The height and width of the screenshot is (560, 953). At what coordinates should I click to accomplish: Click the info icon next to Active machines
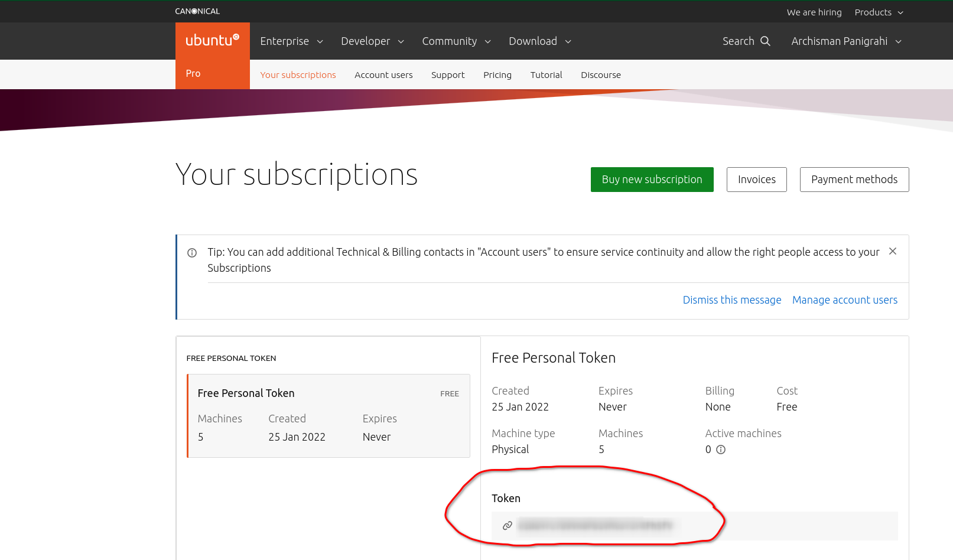tap(721, 450)
